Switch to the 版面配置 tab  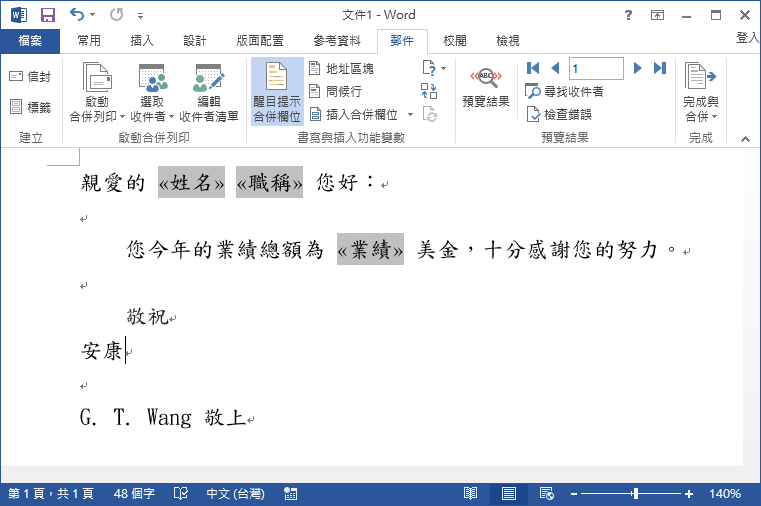(x=260, y=41)
